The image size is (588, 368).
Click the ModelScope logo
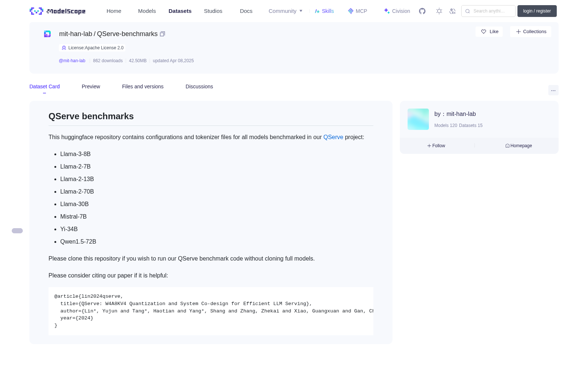(58, 11)
